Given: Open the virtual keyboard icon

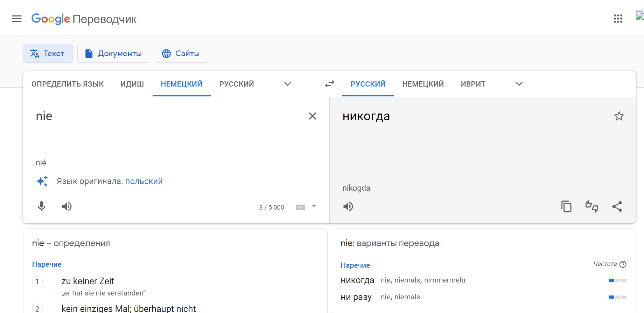Looking at the screenshot, I should click(x=301, y=207).
